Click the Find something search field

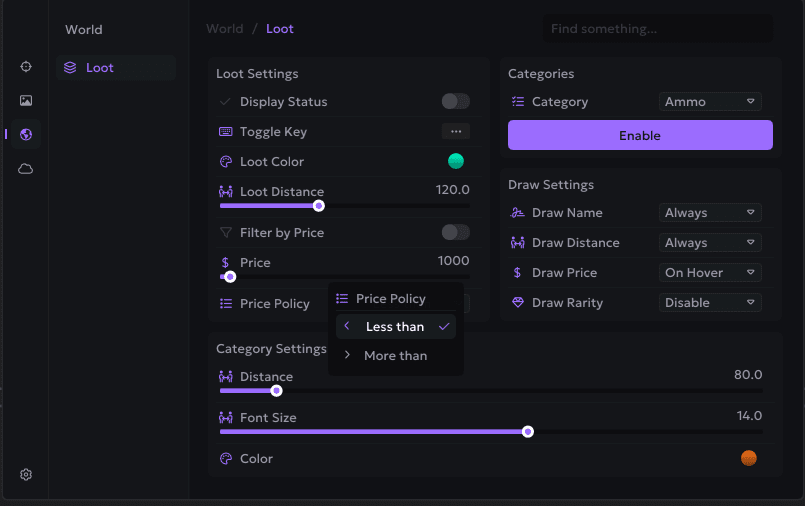[x=657, y=29]
